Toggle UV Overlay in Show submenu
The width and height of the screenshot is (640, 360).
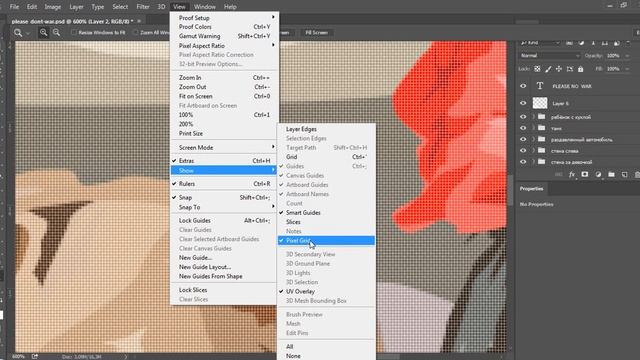click(x=326, y=291)
